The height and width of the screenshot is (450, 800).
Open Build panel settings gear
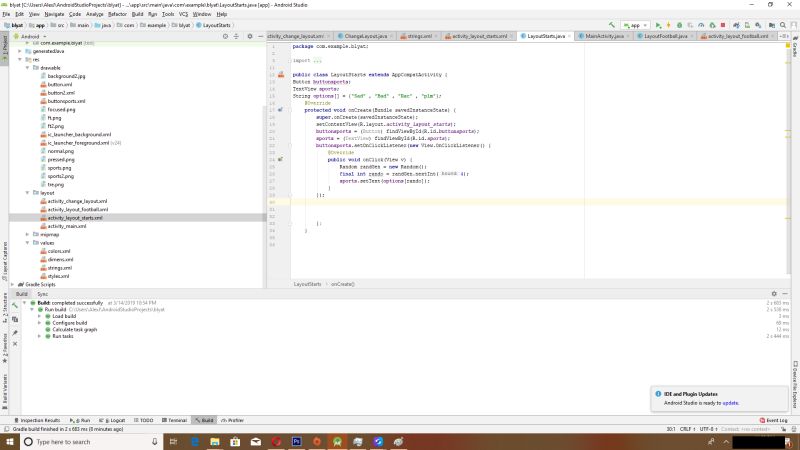[774, 294]
